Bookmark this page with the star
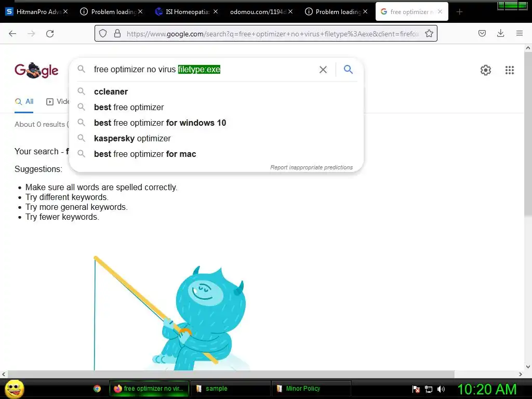This screenshot has height=399, width=532. tap(429, 34)
